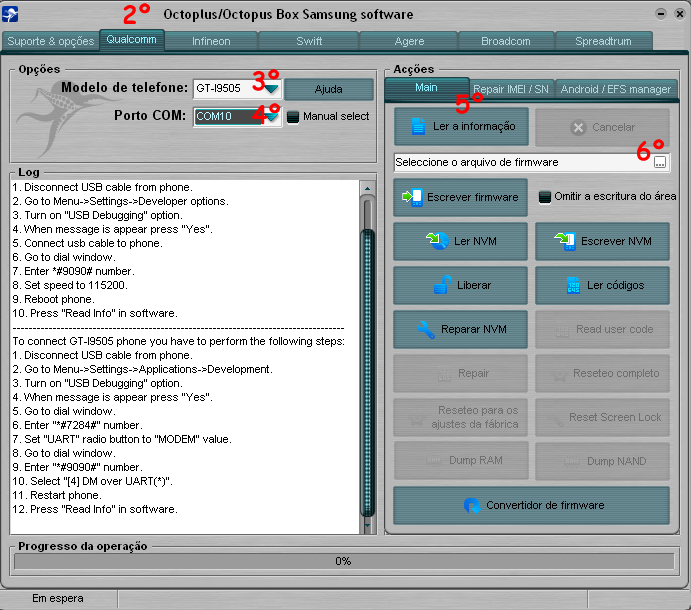Click the document icon on Ler a informação
The image size is (691, 610).
click(x=418, y=126)
